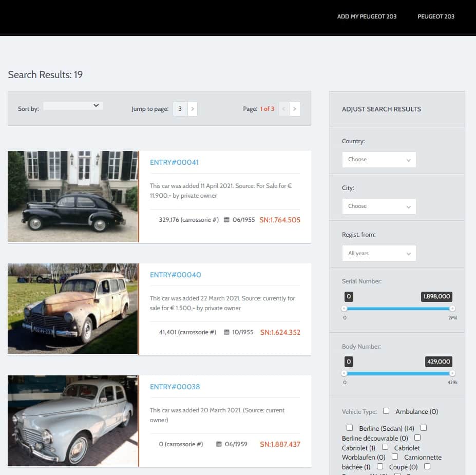The height and width of the screenshot is (475, 476).
Task: Open the ENTRY#00041 link
Action: click(174, 162)
